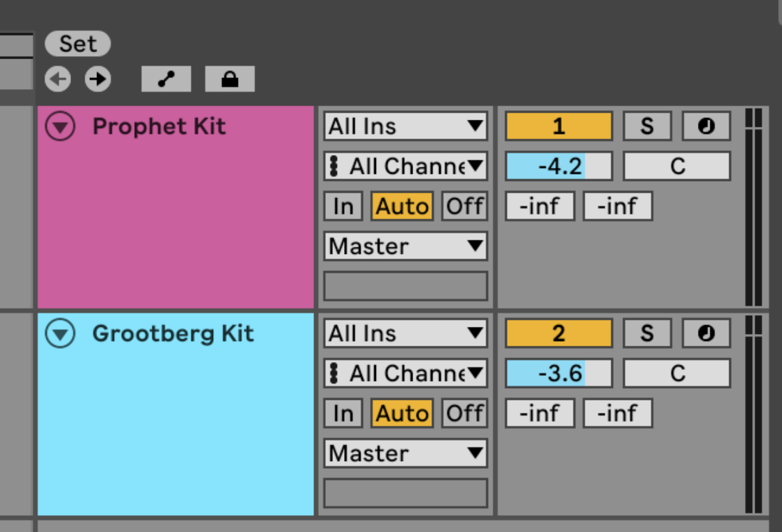Open the All Channels selector on Grootberg Kit
This screenshot has height=532, width=782.
click(x=405, y=373)
